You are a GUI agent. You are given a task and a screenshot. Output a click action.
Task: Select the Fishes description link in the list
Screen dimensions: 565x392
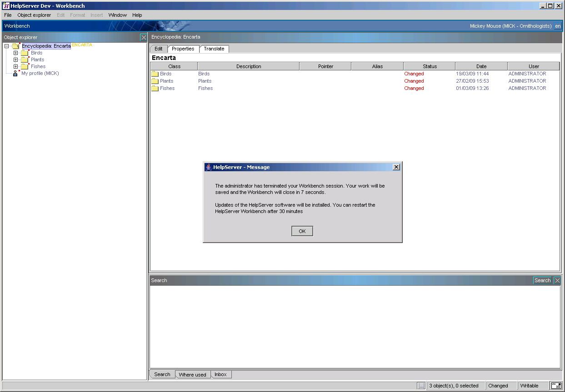tap(205, 88)
